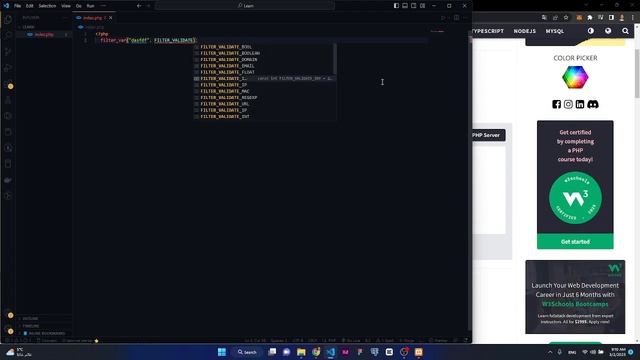Visit the W3Schools Instagram page

(568, 104)
